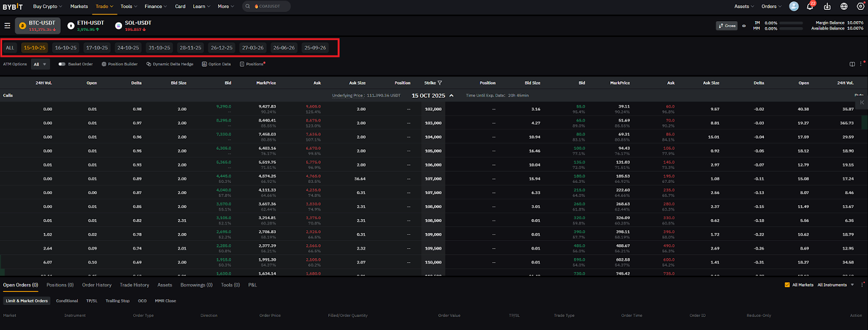Switch to the Trade History tab
This screenshot has width=868, height=330.
134,284
